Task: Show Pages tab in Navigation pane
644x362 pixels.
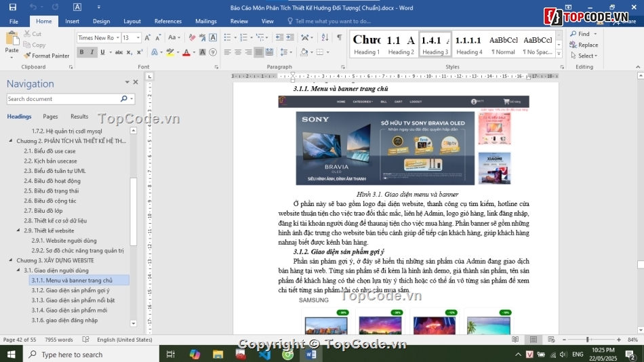Action: tap(51, 117)
